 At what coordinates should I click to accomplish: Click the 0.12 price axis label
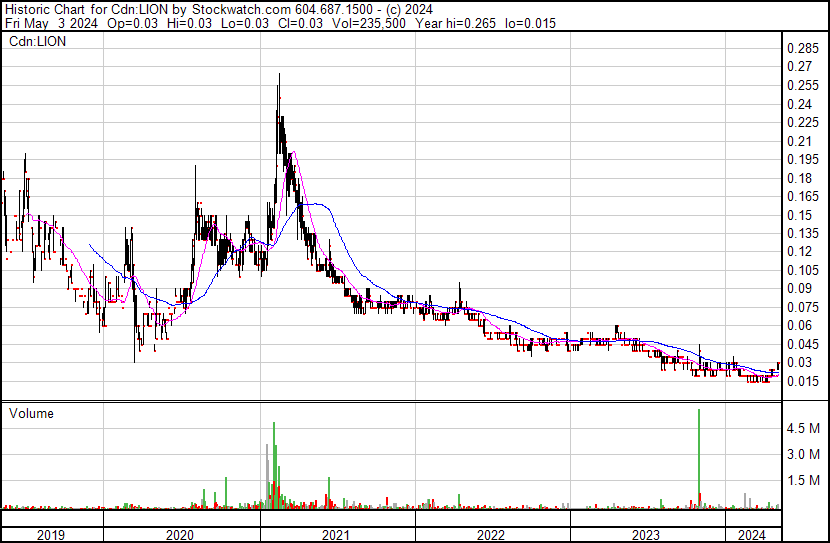click(799, 251)
